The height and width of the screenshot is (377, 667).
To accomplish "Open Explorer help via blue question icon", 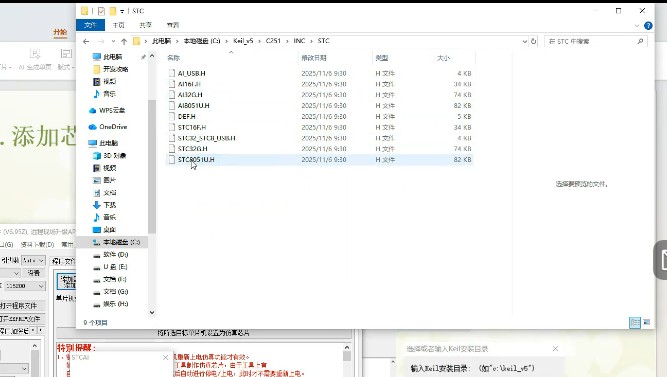I will 648,26.
